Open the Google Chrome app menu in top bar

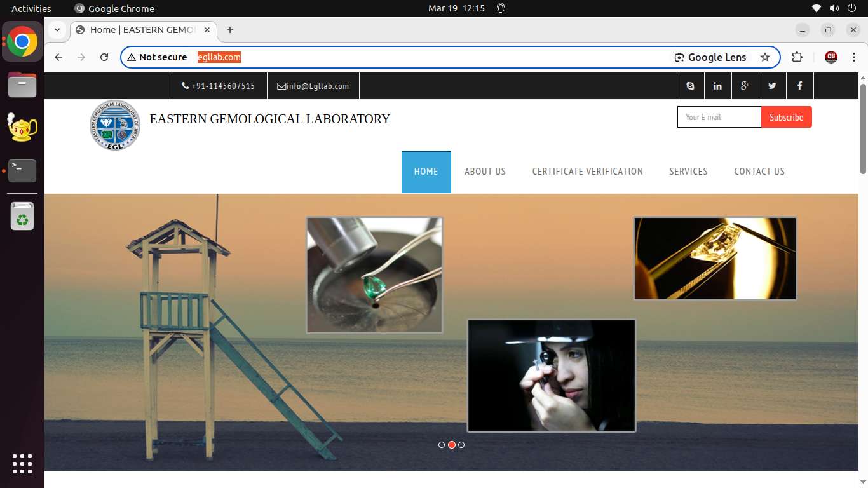click(114, 8)
